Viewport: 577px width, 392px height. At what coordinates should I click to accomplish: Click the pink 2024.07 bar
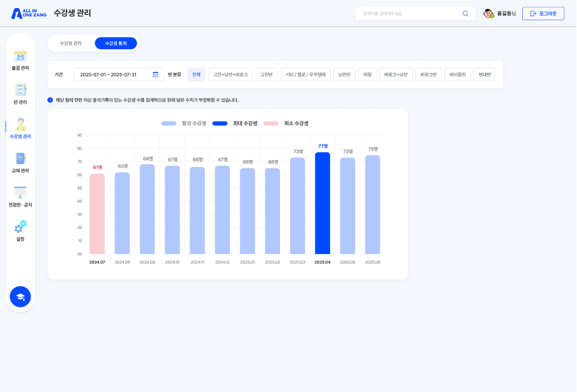pyautogui.click(x=97, y=214)
